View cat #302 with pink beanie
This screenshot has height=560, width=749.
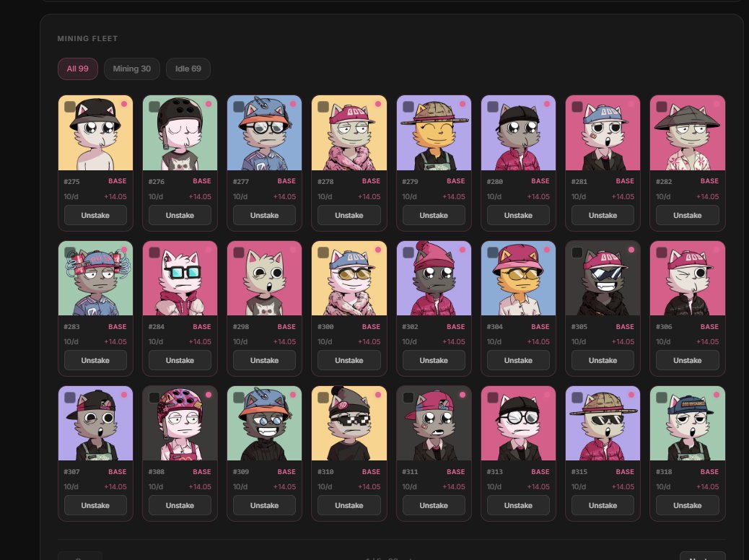point(434,278)
